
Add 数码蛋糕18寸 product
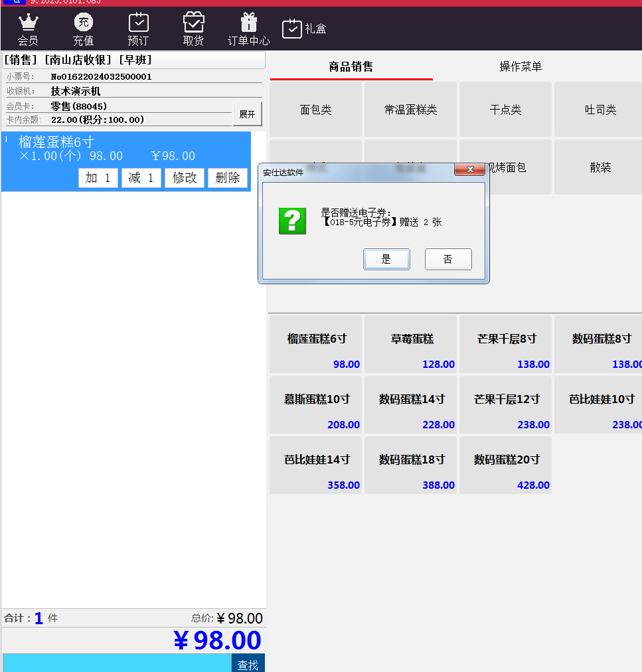click(410, 465)
